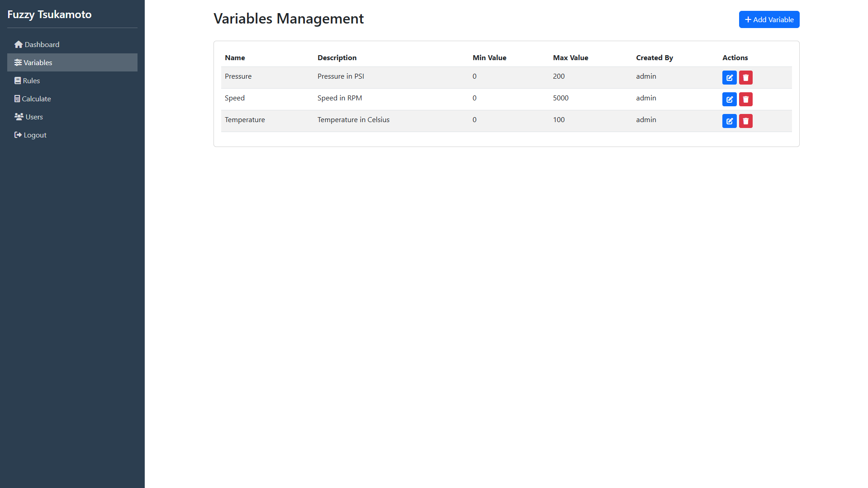The height and width of the screenshot is (488, 868).
Task: Click the max value 5000
Action: click(x=560, y=98)
